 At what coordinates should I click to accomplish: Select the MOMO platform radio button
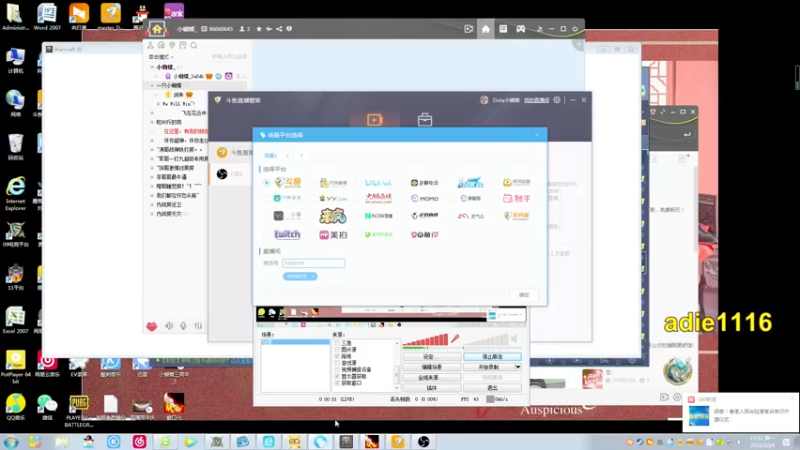click(x=405, y=198)
